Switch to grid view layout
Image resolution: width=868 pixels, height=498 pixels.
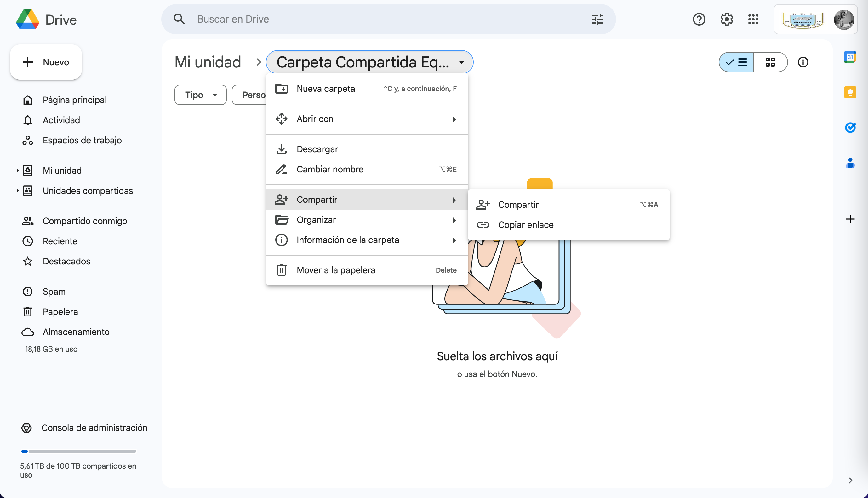[x=770, y=62]
